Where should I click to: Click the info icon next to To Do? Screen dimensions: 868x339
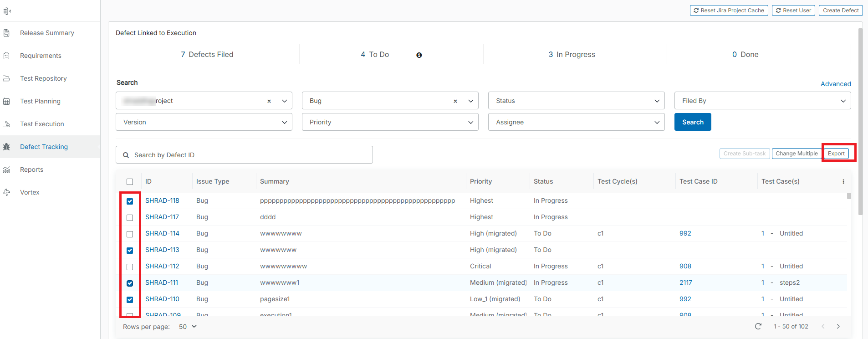[419, 55]
